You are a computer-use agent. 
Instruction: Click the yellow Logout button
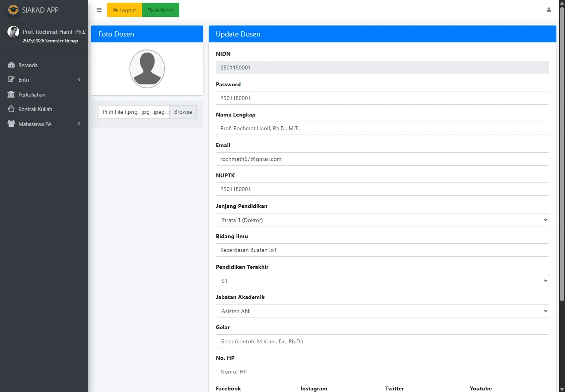pyautogui.click(x=124, y=10)
